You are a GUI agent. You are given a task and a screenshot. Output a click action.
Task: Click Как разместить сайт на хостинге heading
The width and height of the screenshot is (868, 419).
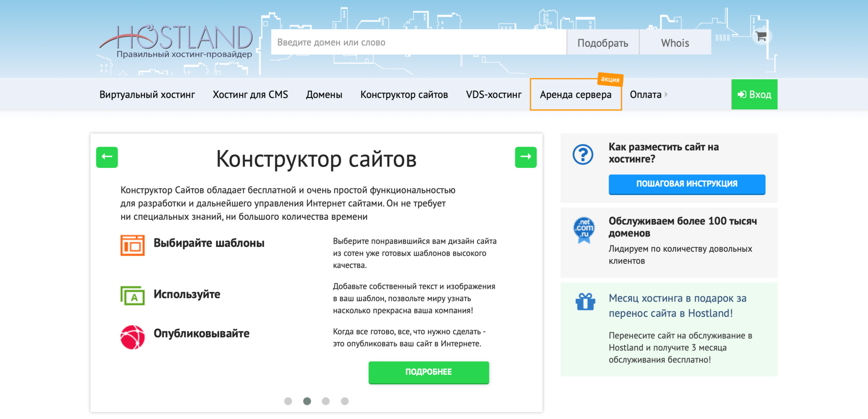click(x=664, y=153)
